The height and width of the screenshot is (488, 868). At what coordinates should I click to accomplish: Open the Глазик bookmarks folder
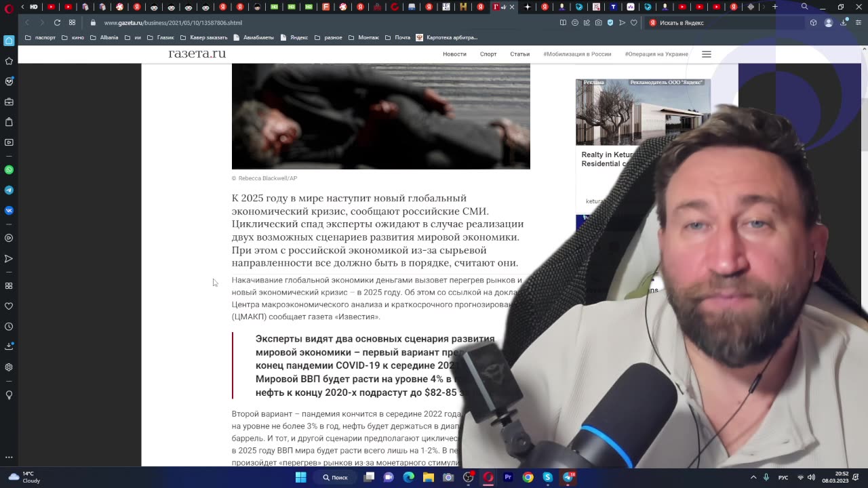[161, 37]
